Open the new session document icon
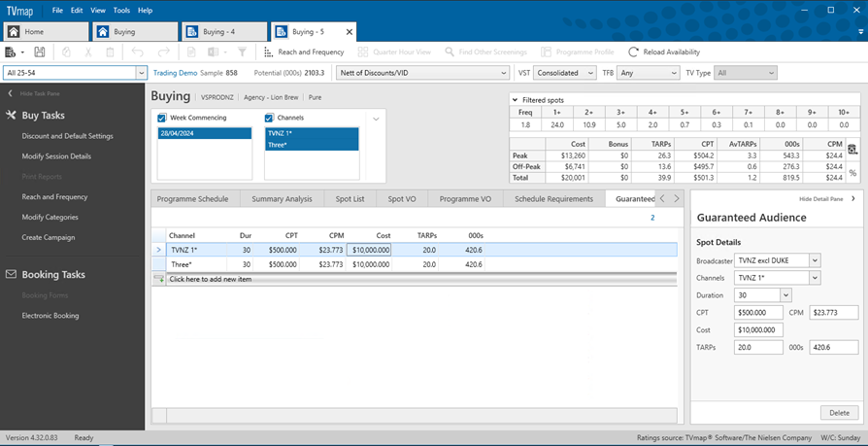This screenshot has width=868, height=446. (10, 52)
